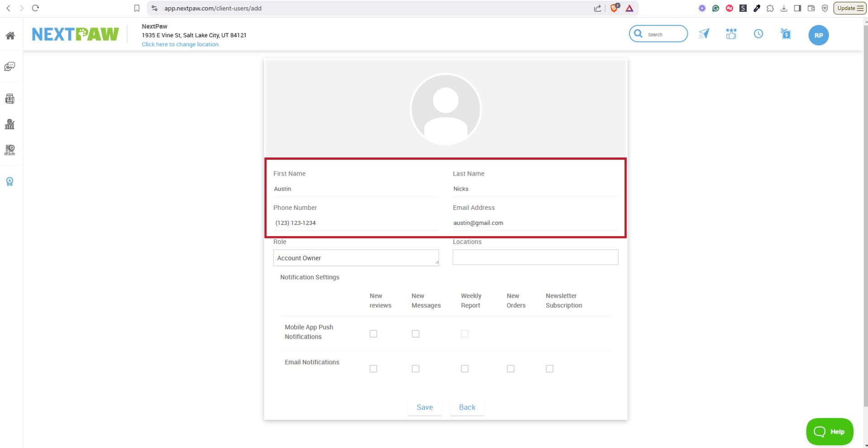
Task: Open the Locations selection field
Action: tap(535, 257)
